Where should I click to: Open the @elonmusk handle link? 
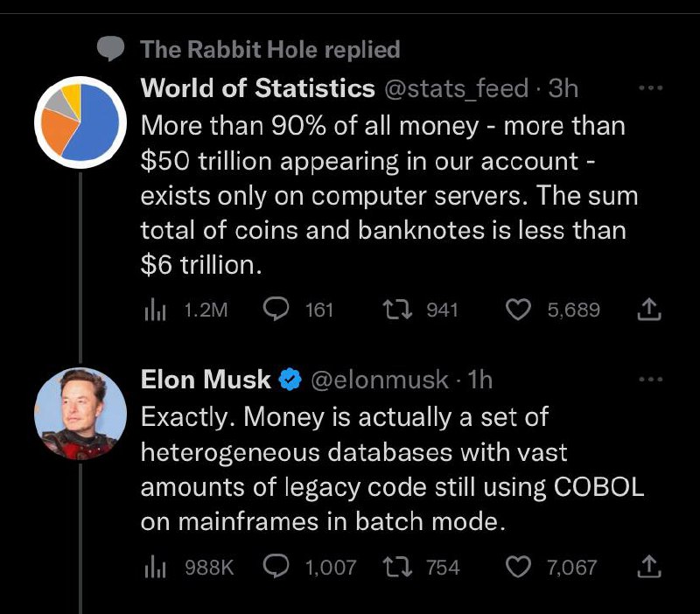click(x=380, y=380)
